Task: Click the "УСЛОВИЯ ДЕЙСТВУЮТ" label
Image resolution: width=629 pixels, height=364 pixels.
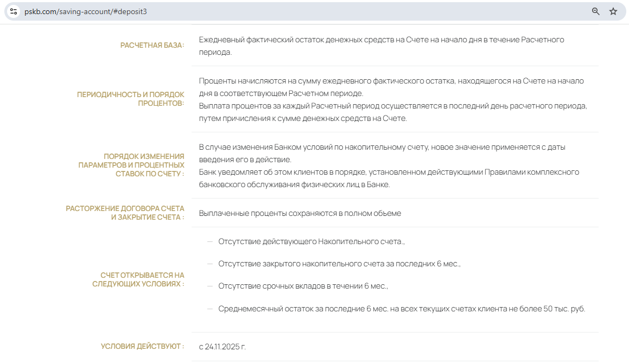Action: [x=142, y=346]
